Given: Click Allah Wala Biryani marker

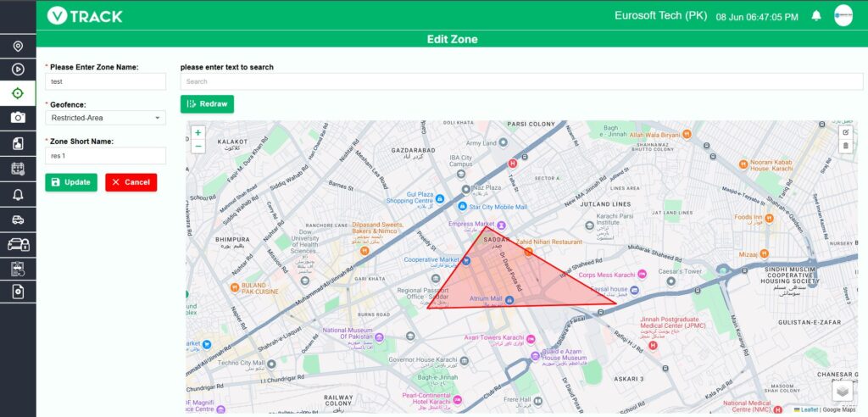Looking at the screenshot, I should coord(687,133).
